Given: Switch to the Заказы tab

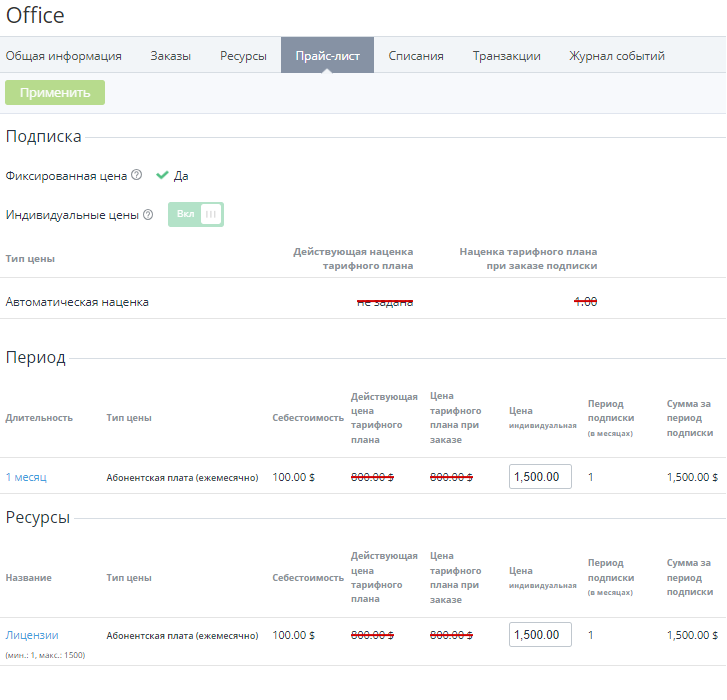Looking at the screenshot, I should tap(171, 56).
